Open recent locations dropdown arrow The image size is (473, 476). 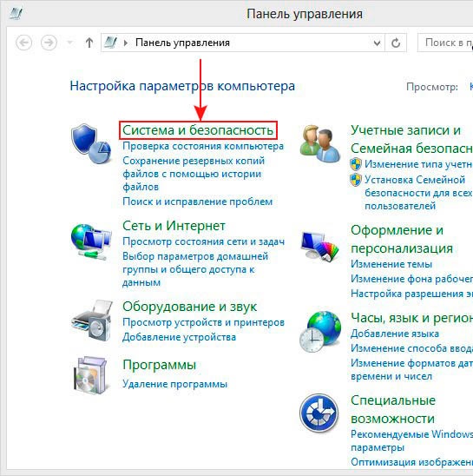[x=69, y=43]
